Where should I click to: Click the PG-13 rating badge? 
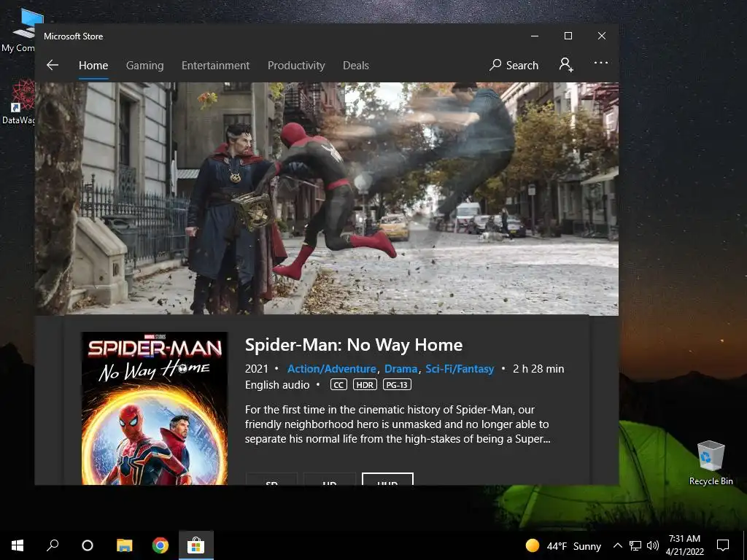(397, 385)
